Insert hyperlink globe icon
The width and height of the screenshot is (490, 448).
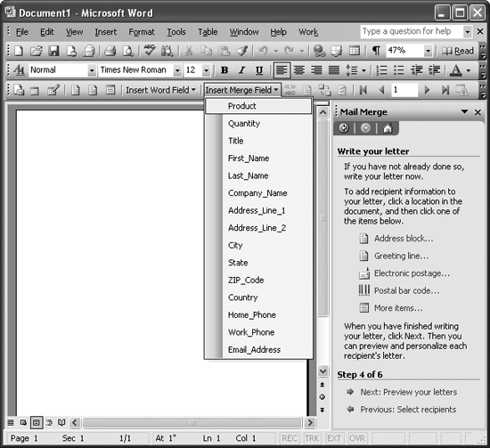[x=319, y=51]
